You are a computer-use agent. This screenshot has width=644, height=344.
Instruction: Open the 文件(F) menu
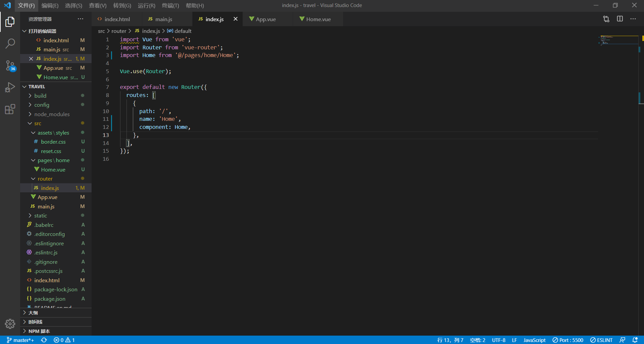tap(26, 5)
